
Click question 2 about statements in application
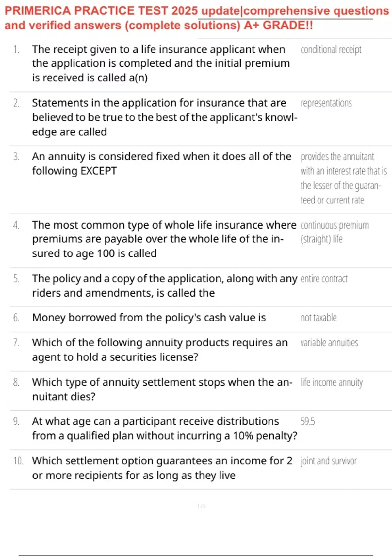(x=165, y=117)
